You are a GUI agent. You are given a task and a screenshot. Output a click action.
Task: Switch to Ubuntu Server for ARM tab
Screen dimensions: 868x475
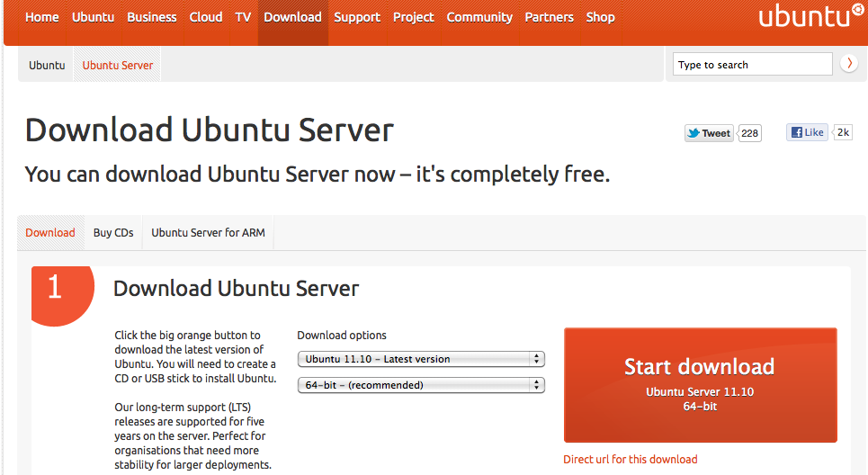click(x=208, y=232)
